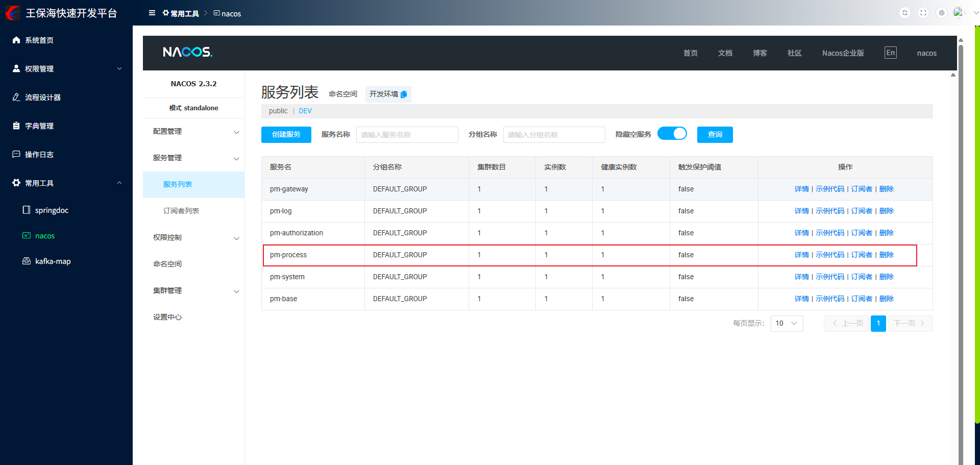Click the refresh icon in top bar
Viewport: 980px width, 465px height.
pos(905,13)
